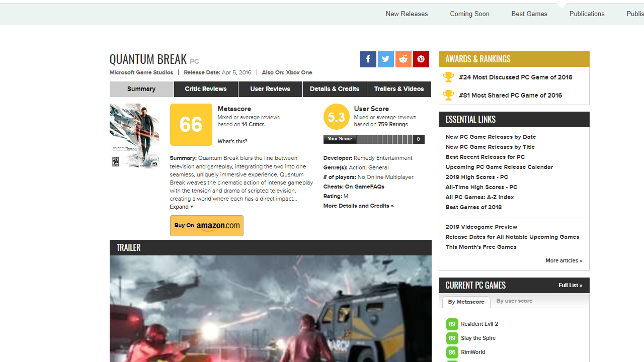The width and height of the screenshot is (644, 362).
Task: Open Best Games in top navigation
Action: pos(529,14)
